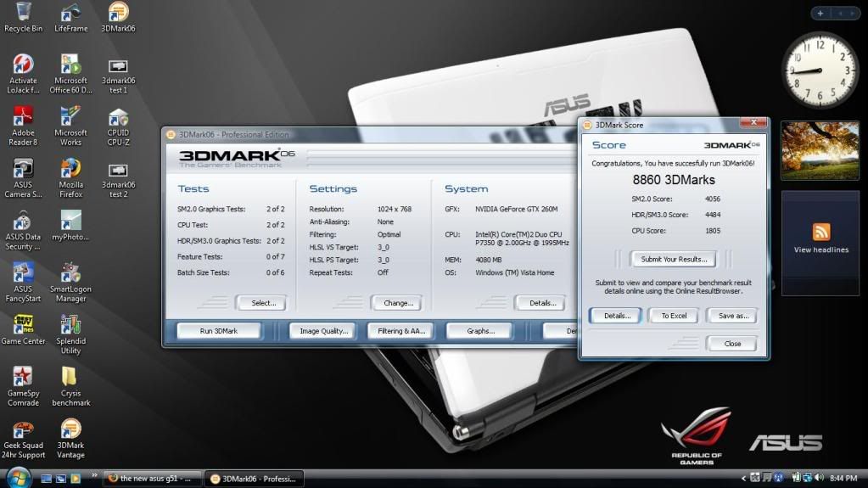Open the myPhoto desktop shortcut
868x488 pixels.
point(71,226)
